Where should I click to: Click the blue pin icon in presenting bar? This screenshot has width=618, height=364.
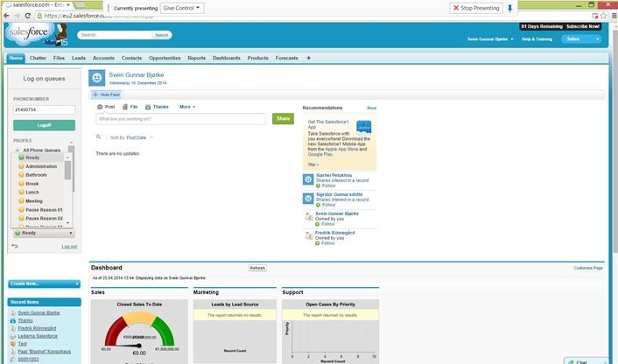(509, 8)
